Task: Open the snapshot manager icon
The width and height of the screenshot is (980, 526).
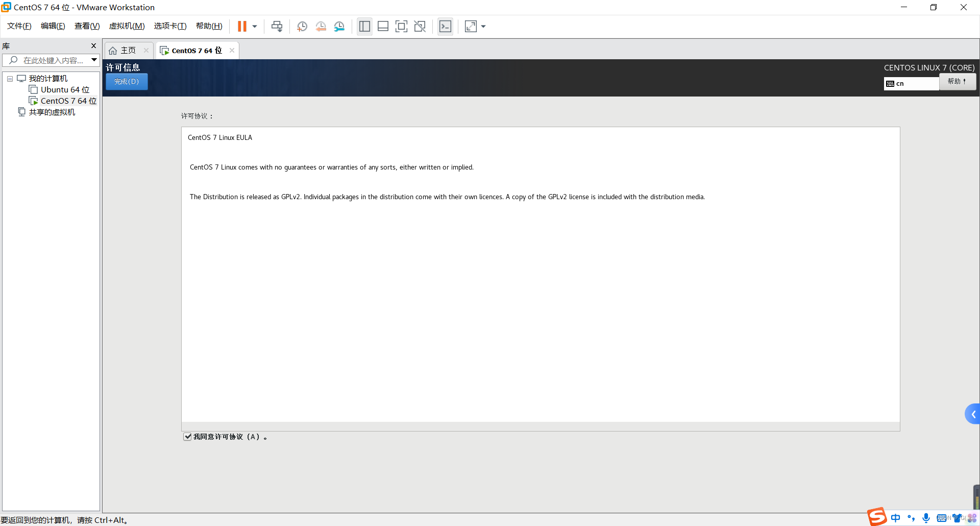Action: point(339,27)
